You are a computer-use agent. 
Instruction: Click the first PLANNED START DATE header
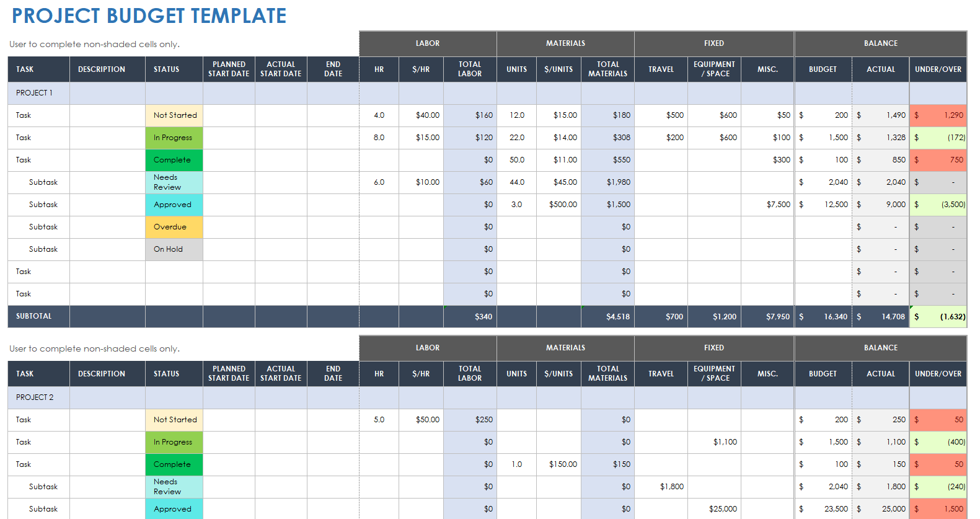(229, 69)
